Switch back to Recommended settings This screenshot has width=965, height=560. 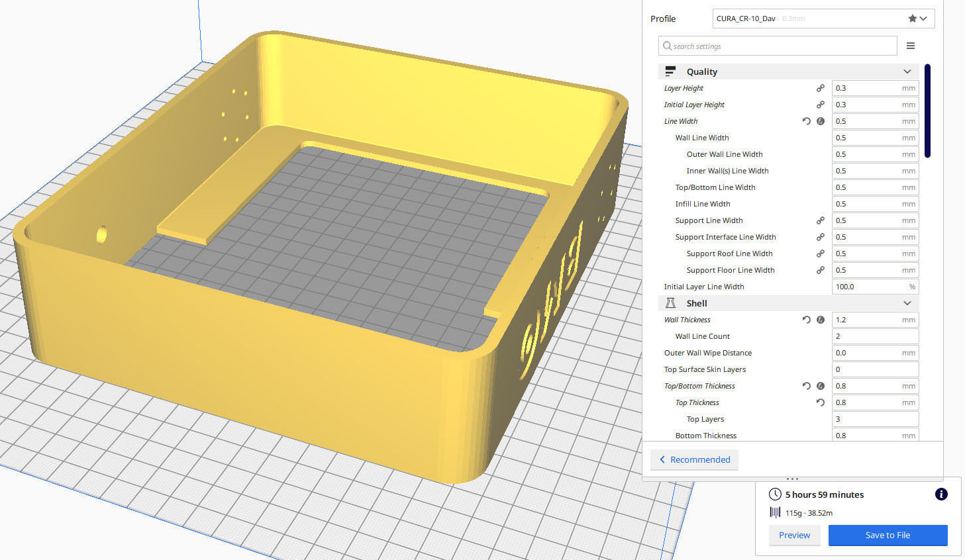694,459
